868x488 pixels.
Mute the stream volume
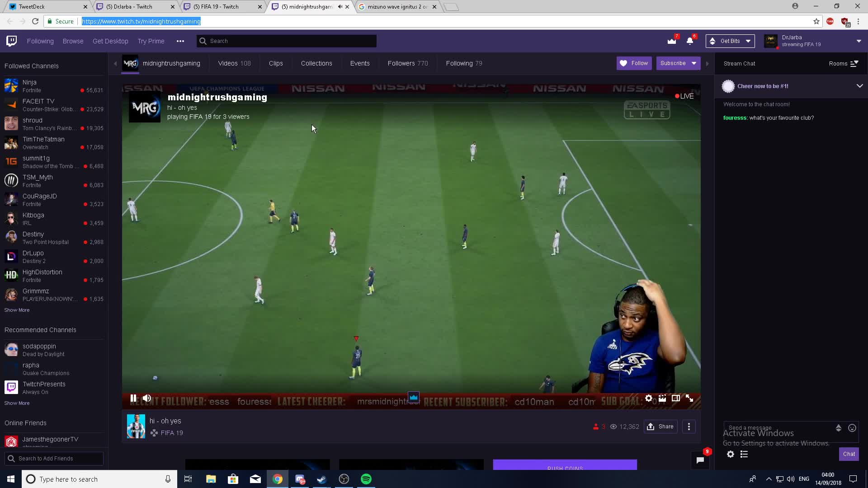coord(147,398)
